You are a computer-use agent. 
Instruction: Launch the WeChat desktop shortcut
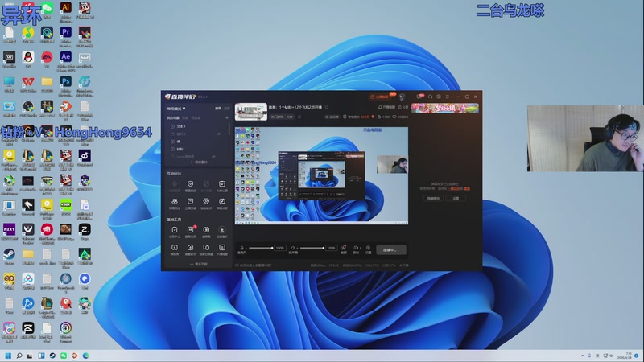pyautogui.click(x=47, y=8)
